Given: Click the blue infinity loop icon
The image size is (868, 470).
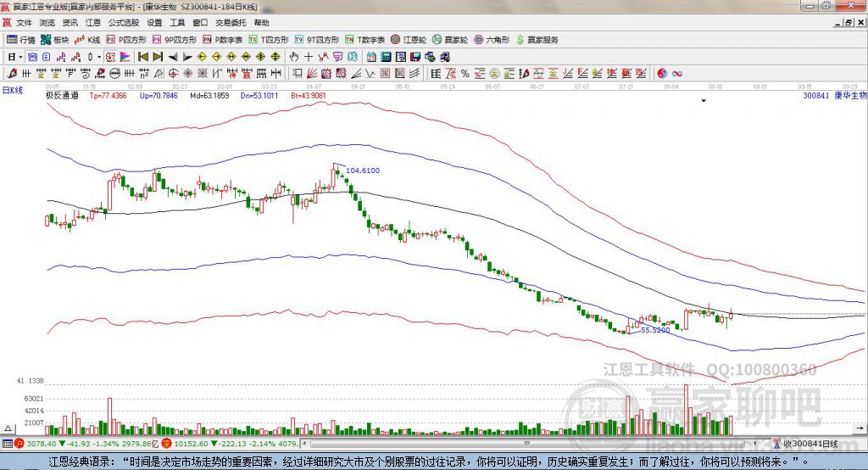Looking at the screenshot, I should [677, 73].
